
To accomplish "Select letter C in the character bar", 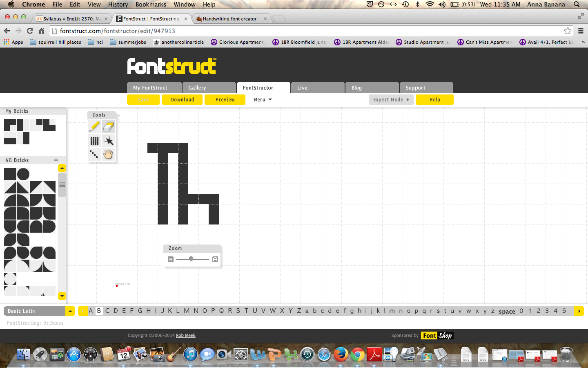I will [x=107, y=311].
